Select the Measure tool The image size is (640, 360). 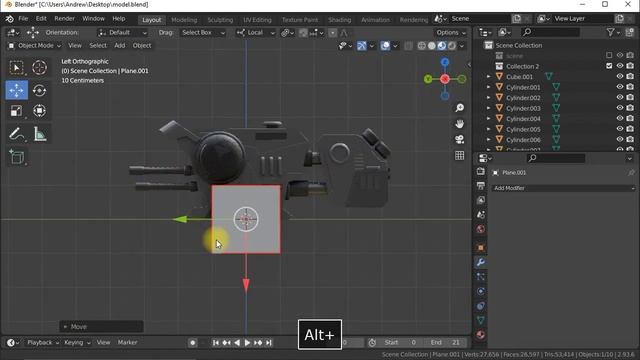39,134
